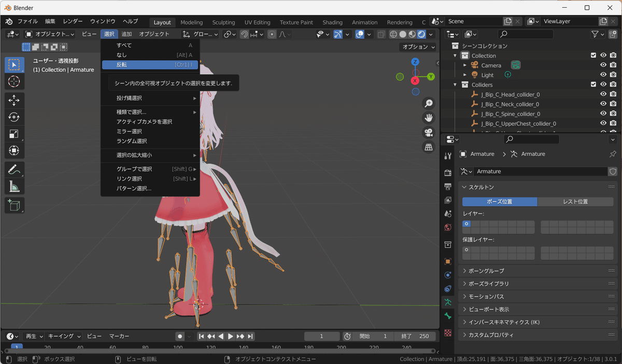The image size is (622, 364).
Task: Choose ミラー選択 in the select menu
Action: click(x=150, y=132)
